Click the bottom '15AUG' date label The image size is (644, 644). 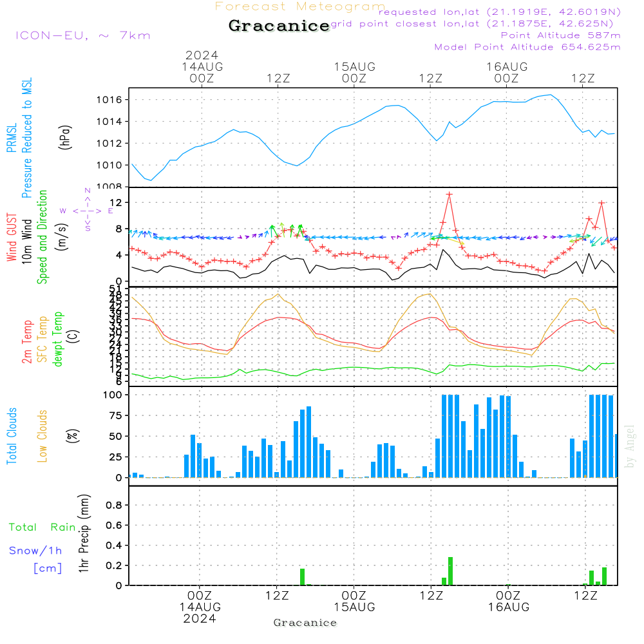click(x=354, y=607)
